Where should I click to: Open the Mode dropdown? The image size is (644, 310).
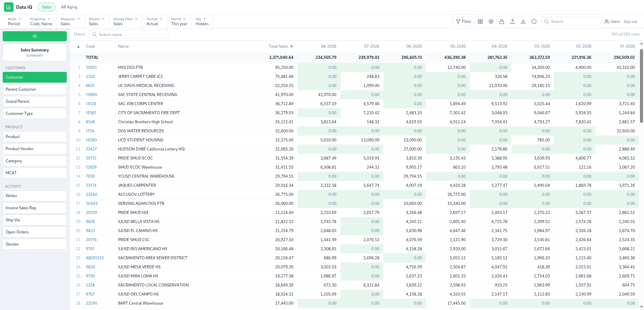15,21
